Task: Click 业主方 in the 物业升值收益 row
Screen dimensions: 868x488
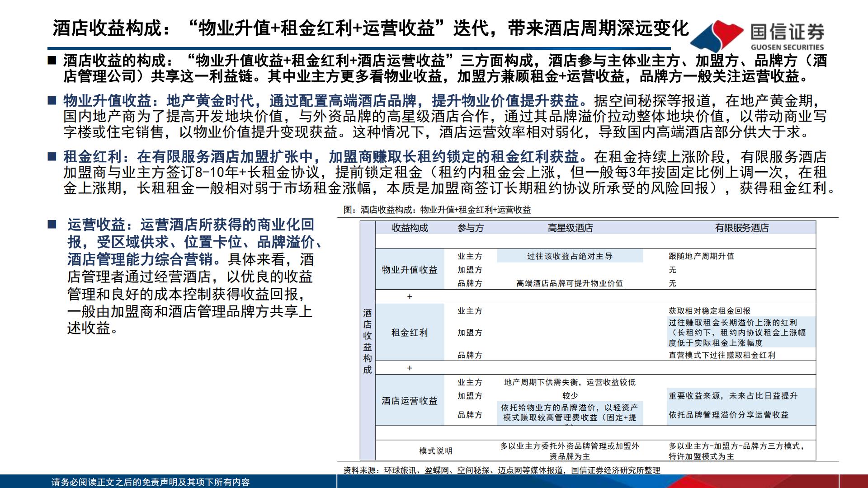Action: pos(470,256)
